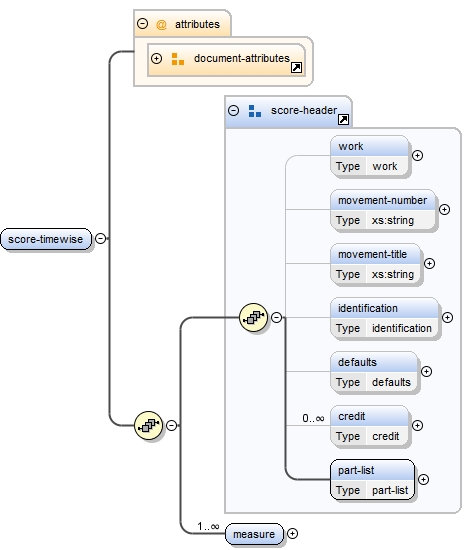Collapse the inner sequence in score-header
This screenshot has height=550, width=468.
[277, 317]
